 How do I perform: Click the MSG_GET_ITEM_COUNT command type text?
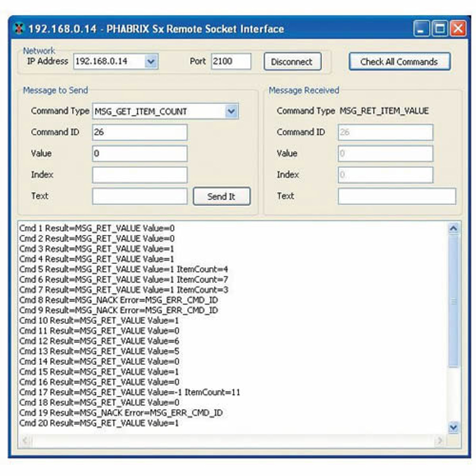coord(140,112)
